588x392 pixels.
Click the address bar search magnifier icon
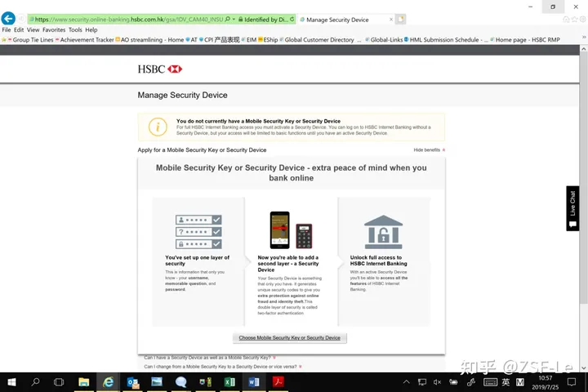coord(228,19)
